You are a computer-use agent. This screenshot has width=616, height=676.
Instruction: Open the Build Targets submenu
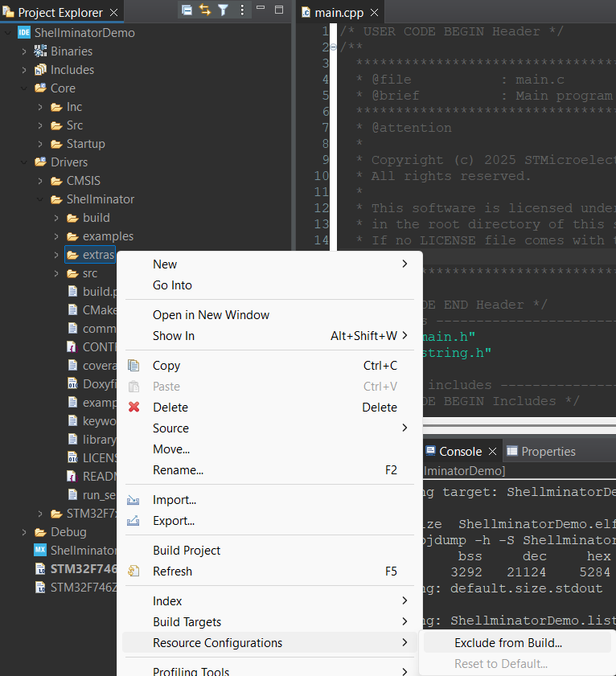coord(269,621)
